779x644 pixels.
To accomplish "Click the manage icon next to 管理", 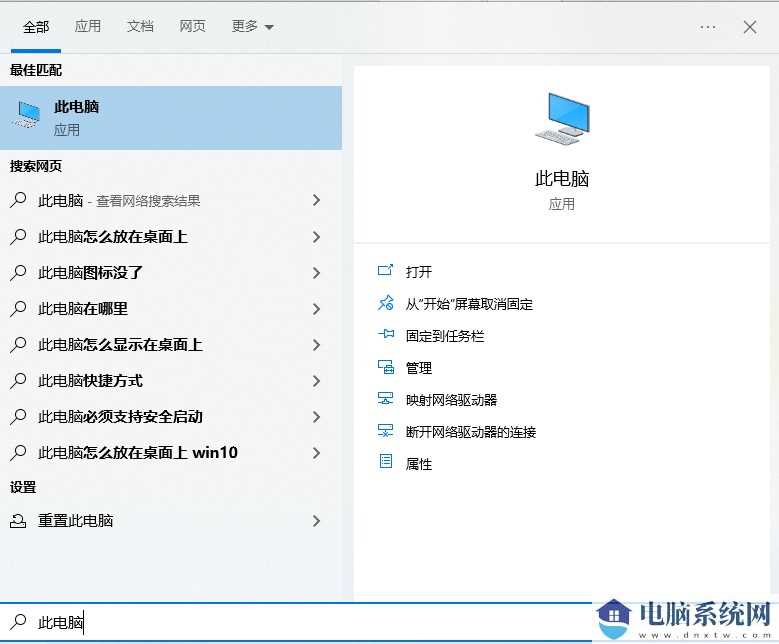I will pos(386,367).
